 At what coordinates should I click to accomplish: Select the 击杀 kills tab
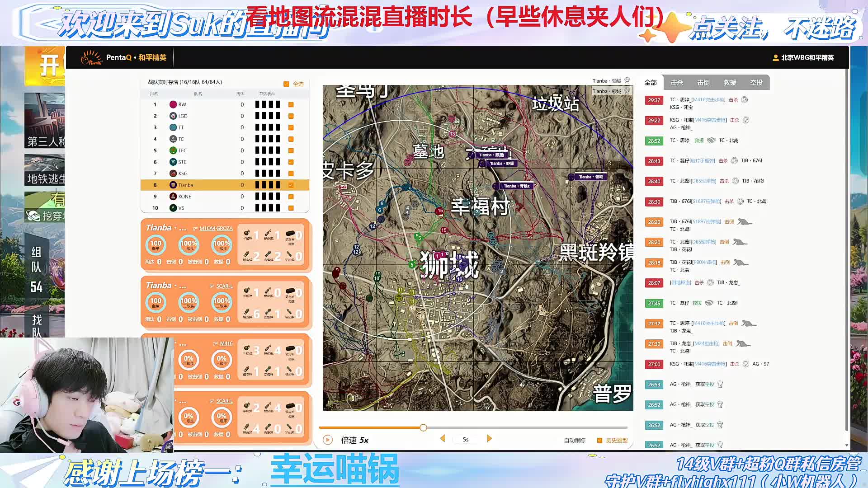coord(677,82)
